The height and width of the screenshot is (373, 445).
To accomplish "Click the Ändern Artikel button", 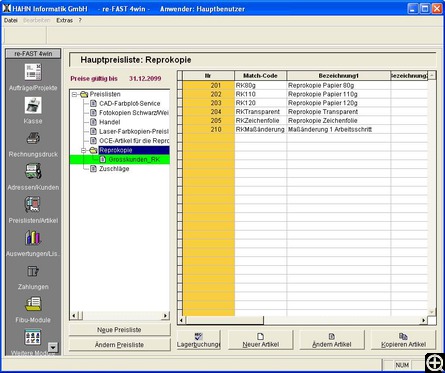I will point(332,340).
